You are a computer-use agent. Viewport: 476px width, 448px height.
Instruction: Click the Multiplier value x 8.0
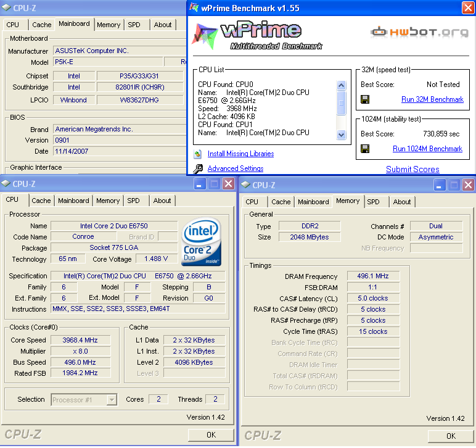[x=80, y=351]
